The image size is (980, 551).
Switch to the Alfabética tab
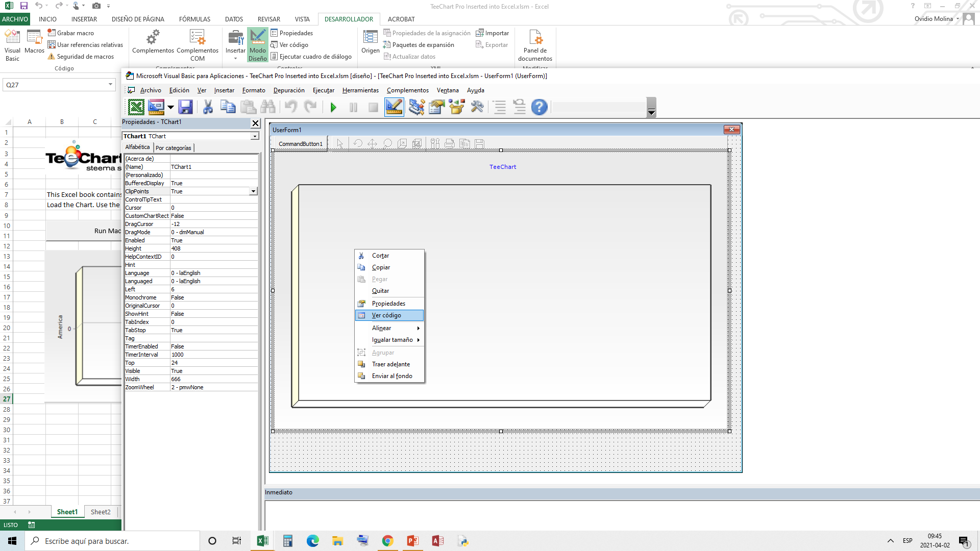click(x=138, y=147)
